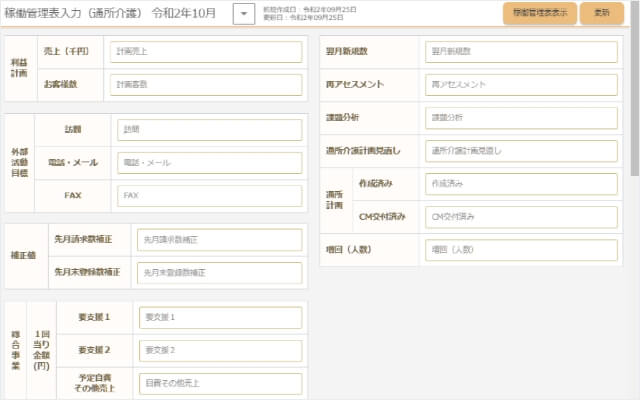Click the 予定自費その他売上 row label
The width and height of the screenshot is (640, 400).
[95, 383]
